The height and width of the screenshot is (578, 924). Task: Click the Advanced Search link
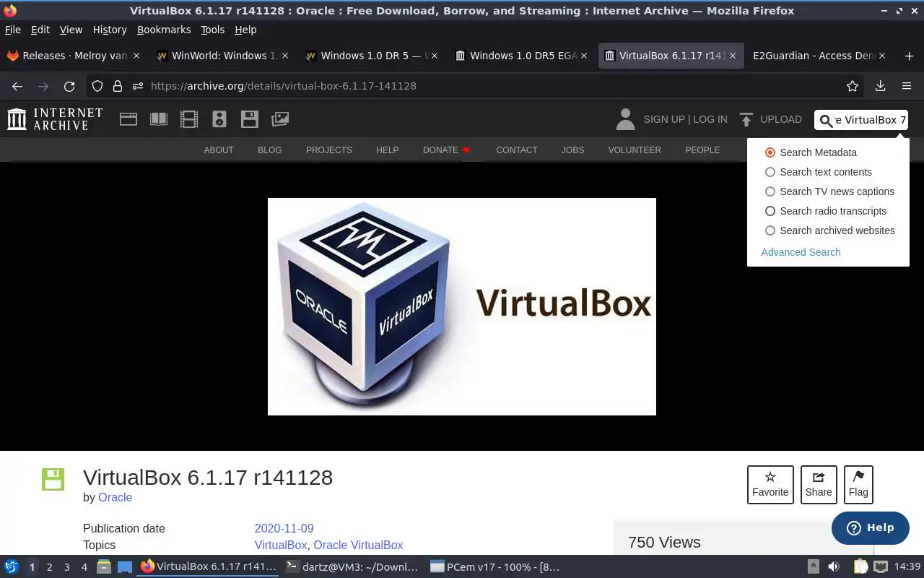(x=801, y=252)
